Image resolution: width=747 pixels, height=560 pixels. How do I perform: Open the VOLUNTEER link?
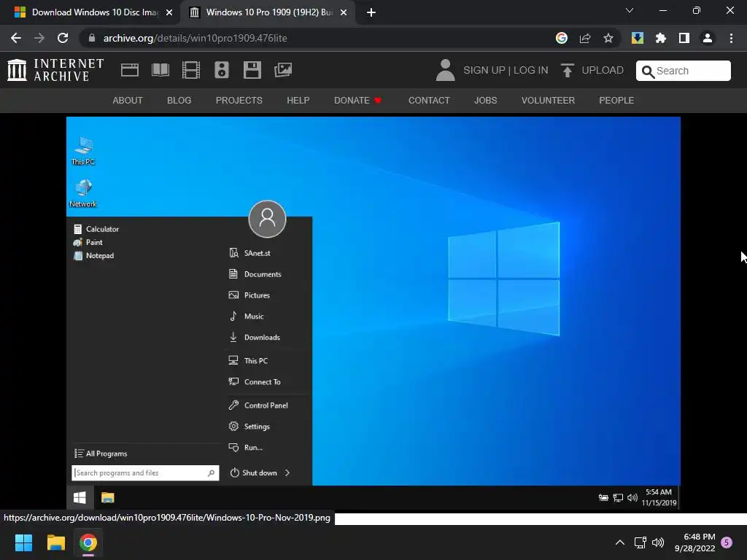click(548, 101)
